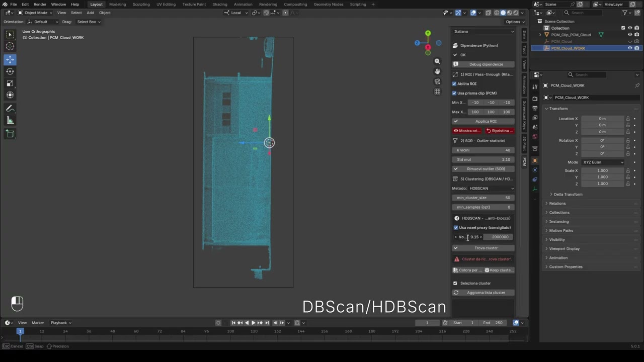644x362 pixels.
Task: Show the hidden PCM_Cloud object
Action: [630, 42]
